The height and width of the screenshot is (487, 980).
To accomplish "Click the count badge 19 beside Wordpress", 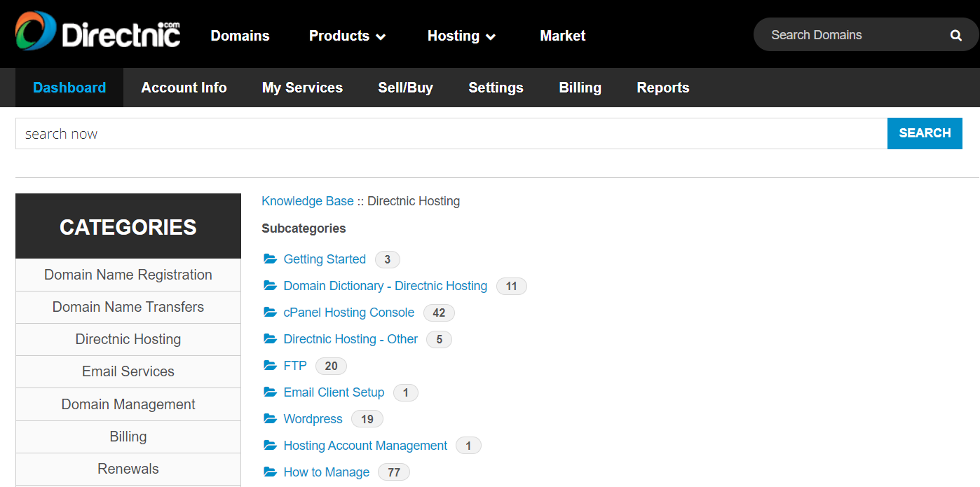I will coord(367,419).
